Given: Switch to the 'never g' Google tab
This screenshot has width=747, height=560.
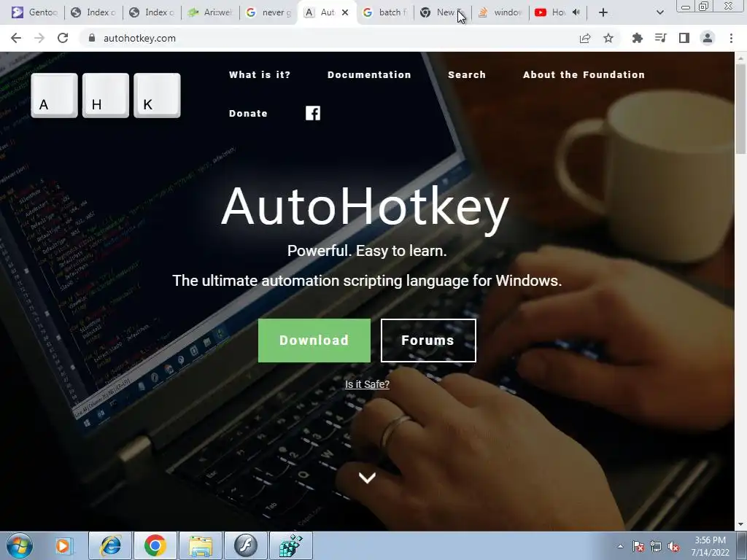Looking at the screenshot, I should click(x=268, y=12).
